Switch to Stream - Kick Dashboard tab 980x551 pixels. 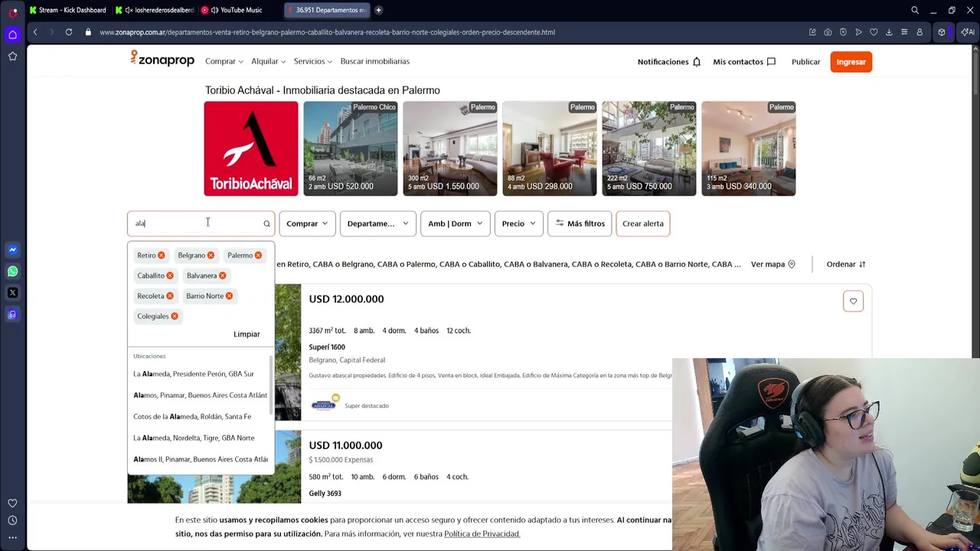click(67, 10)
